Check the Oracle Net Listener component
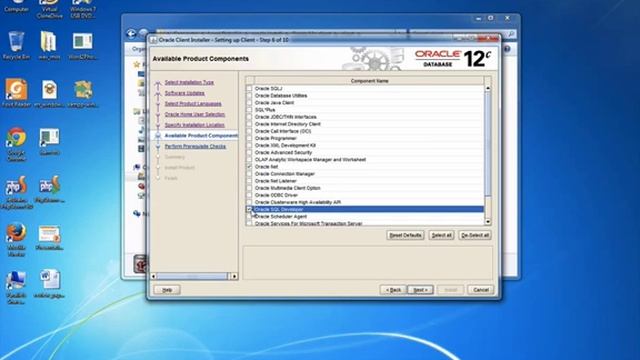 pos(249,181)
